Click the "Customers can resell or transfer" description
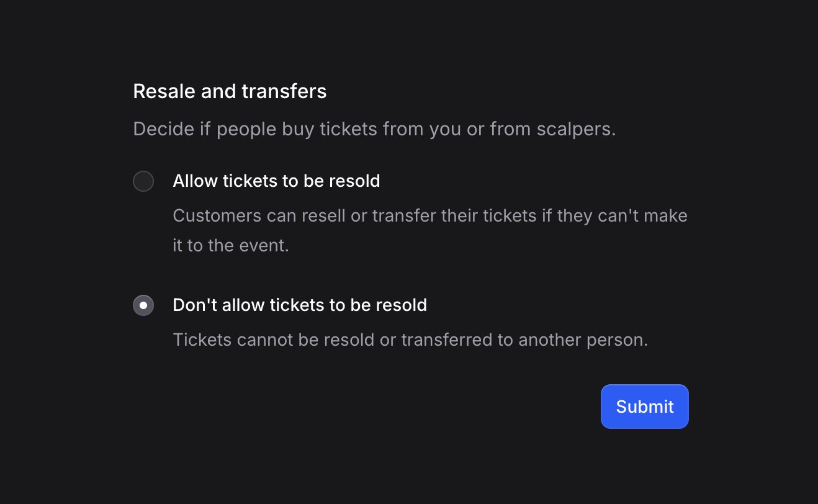This screenshot has height=504, width=818. (429, 216)
